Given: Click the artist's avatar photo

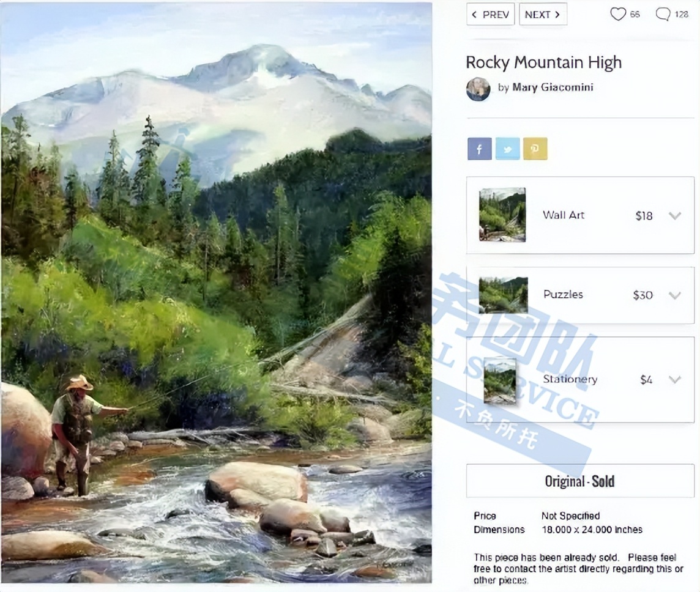Looking at the screenshot, I should (x=478, y=89).
